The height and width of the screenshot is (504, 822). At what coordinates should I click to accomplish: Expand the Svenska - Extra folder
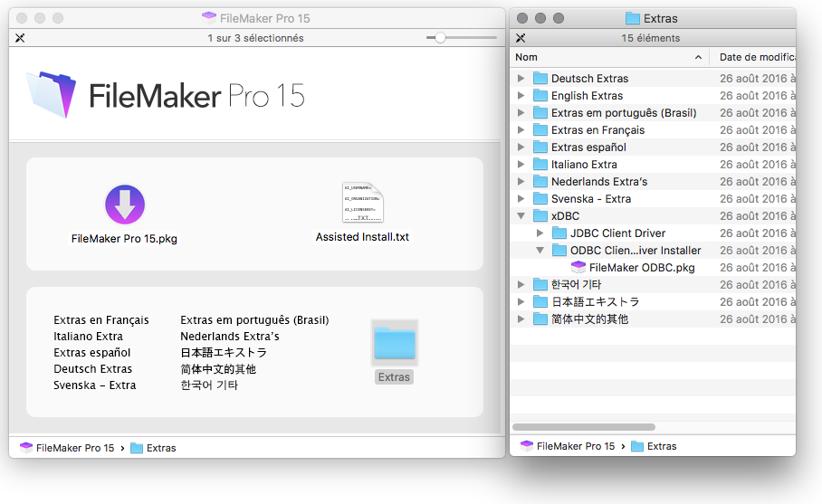click(x=521, y=198)
